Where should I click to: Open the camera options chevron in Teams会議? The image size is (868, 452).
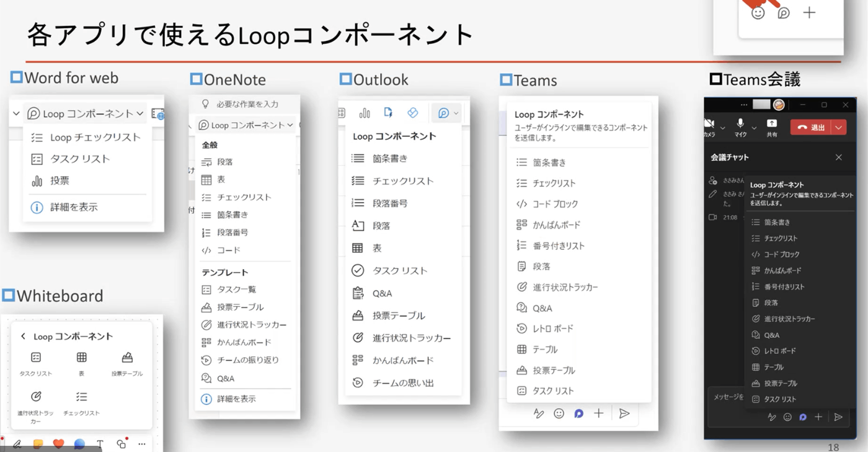(723, 128)
